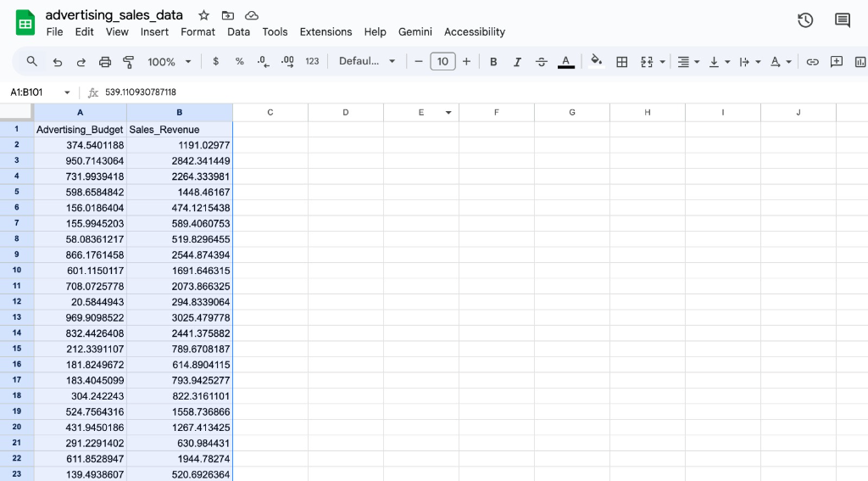This screenshot has height=481, width=868.
Task: Click the borders icon
Action: coord(621,62)
